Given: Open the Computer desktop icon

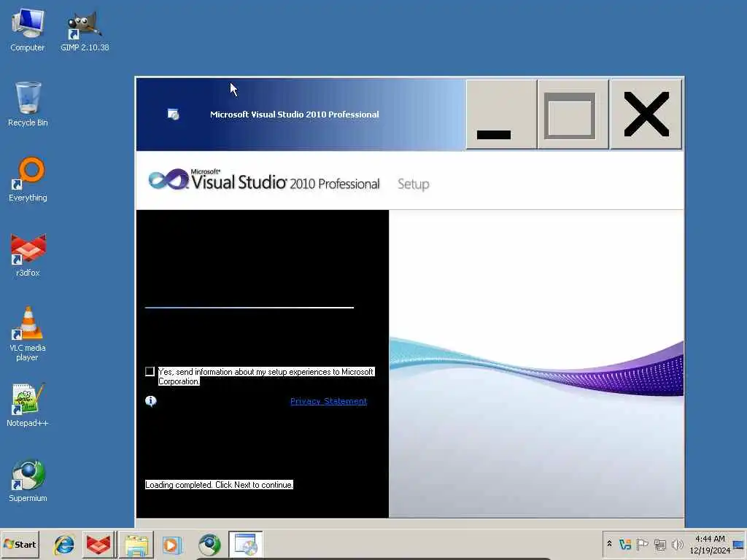Looking at the screenshot, I should click(28, 29).
